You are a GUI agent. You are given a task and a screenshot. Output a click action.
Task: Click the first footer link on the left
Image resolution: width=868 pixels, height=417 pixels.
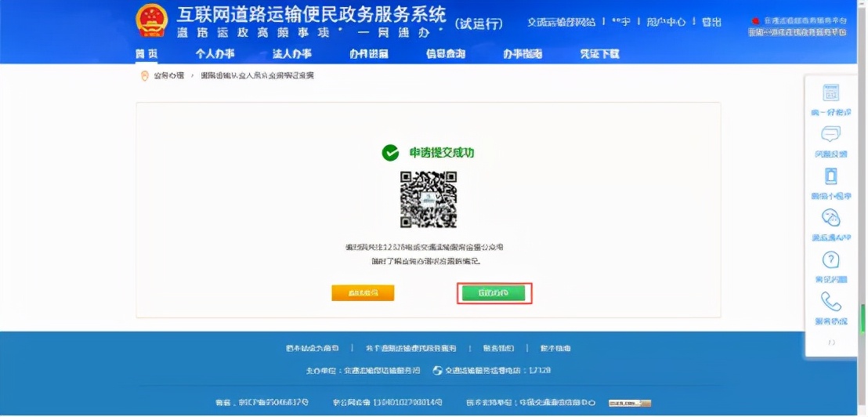[x=313, y=348]
